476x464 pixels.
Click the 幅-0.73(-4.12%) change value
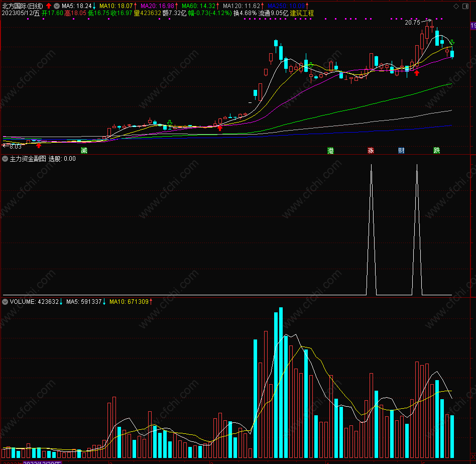(210, 13)
